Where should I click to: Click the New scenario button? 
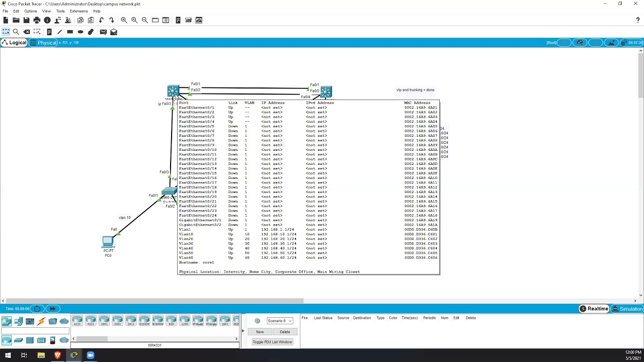click(260, 332)
